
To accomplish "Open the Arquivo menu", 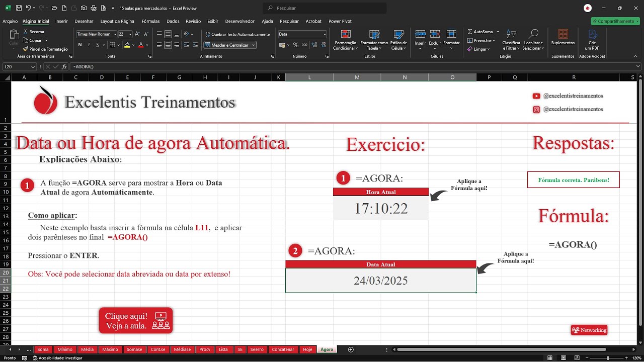I will (10, 22).
